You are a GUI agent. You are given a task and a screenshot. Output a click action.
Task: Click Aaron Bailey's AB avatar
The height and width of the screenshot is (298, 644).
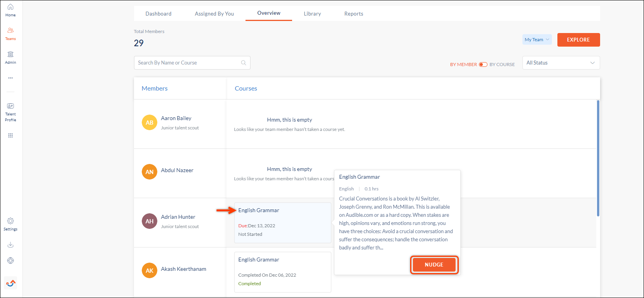click(150, 122)
